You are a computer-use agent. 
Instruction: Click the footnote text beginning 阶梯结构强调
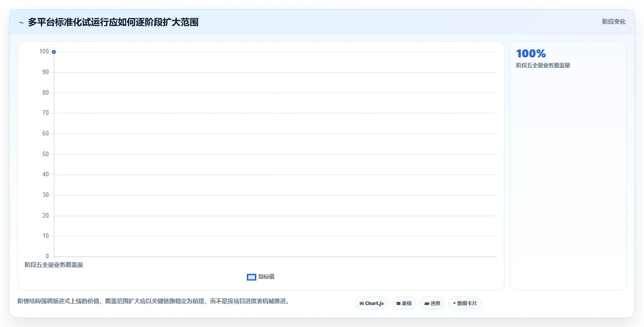point(155,301)
